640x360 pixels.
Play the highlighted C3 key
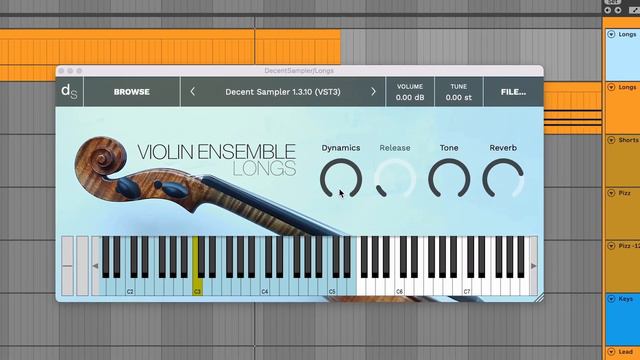pos(197,288)
